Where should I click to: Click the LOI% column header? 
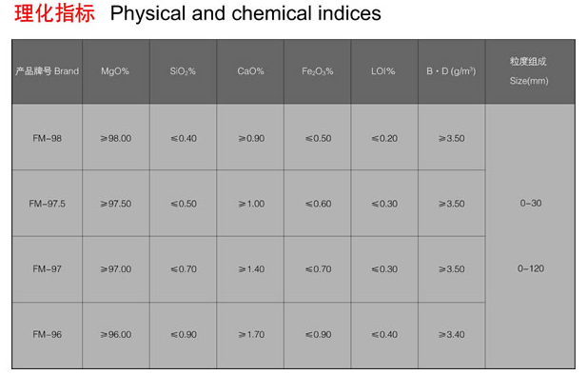click(x=383, y=71)
